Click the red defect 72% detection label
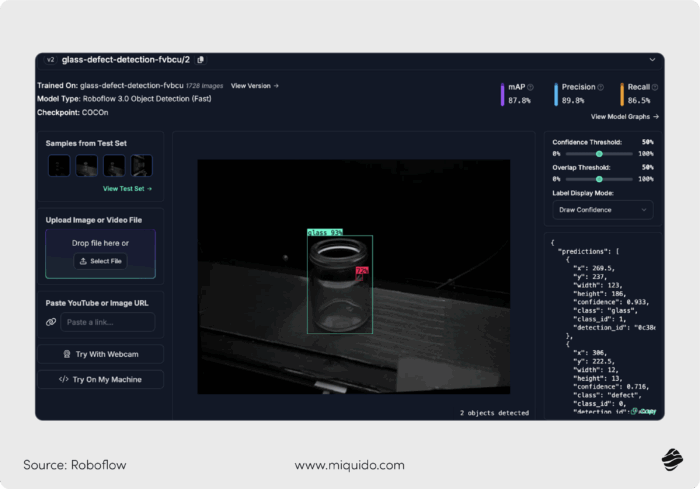This screenshot has height=489, width=700. click(x=362, y=270)
